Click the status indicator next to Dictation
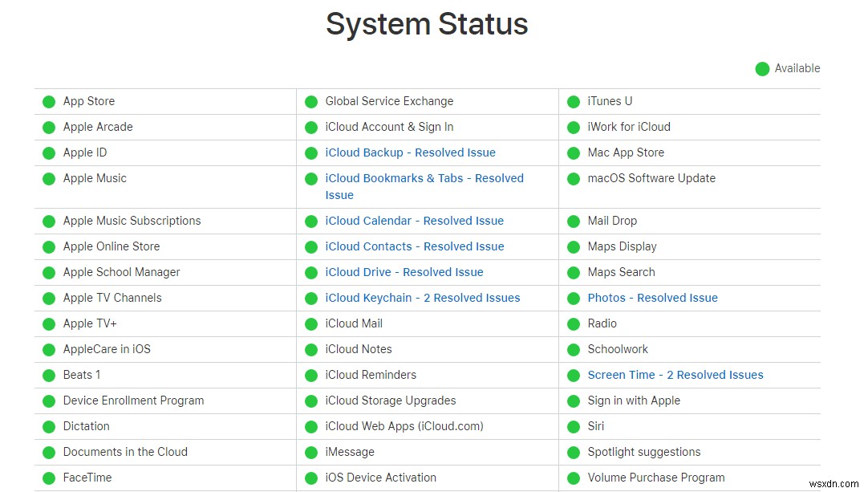This screenshot has width=868, height=492. click(49, 426)
